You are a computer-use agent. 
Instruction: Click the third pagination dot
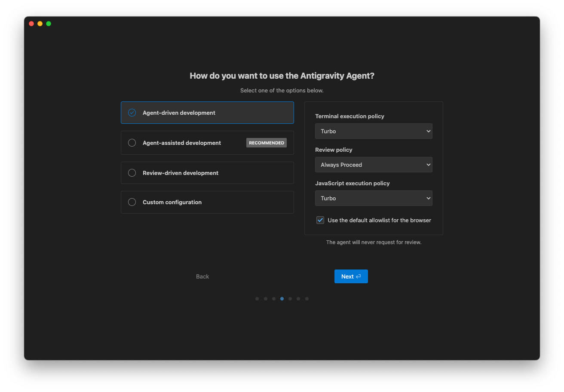point(274,299)
